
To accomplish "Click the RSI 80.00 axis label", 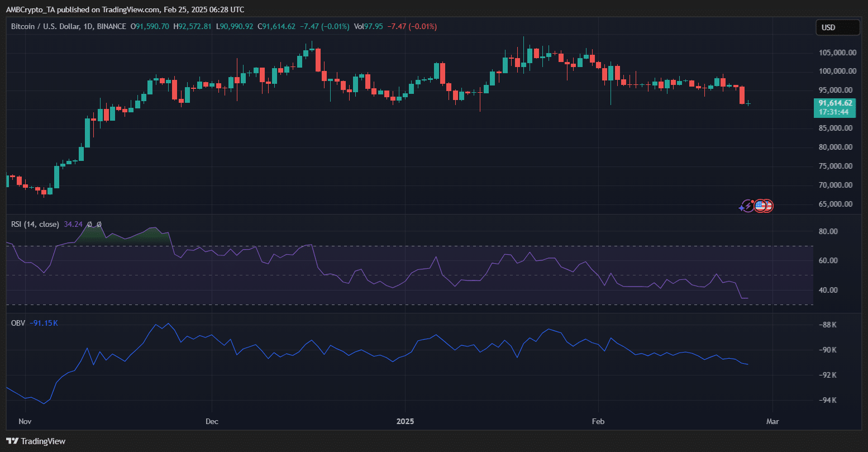I will 828,231.
